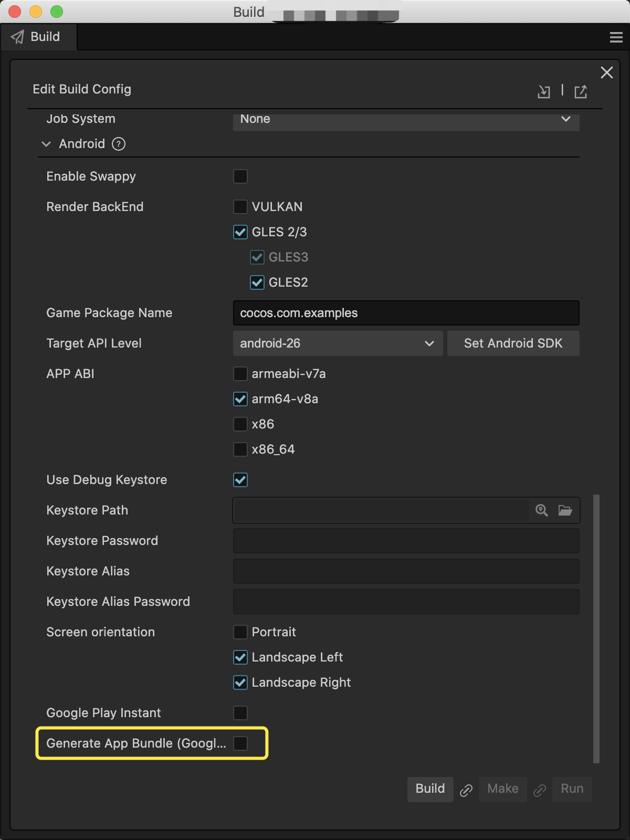The image size is (630, 840).
Task: Click the Set Android SDK button
Action: tap(513, 343)
